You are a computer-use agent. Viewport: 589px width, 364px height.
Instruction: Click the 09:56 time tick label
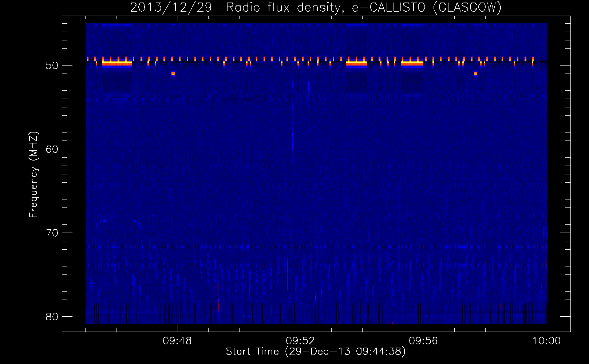pos(423,341)
